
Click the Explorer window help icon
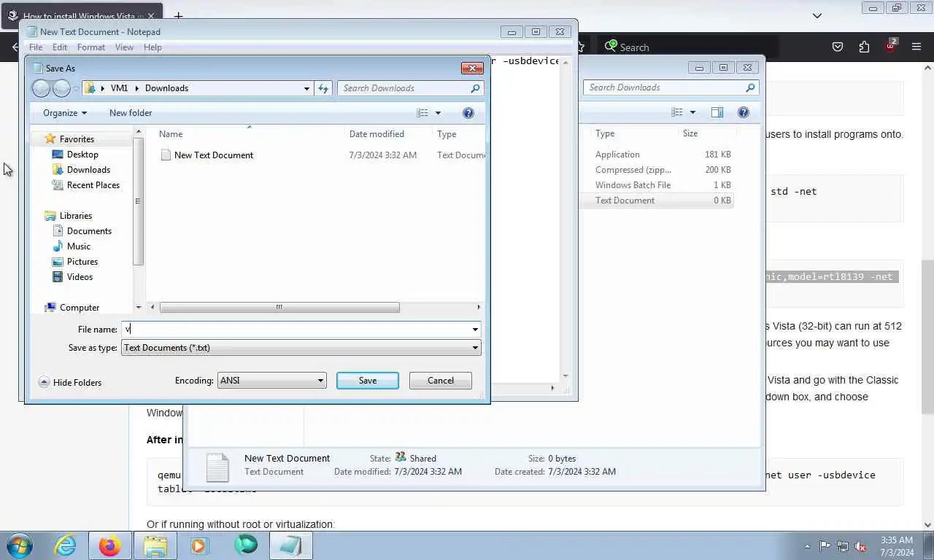click(744, 112)
